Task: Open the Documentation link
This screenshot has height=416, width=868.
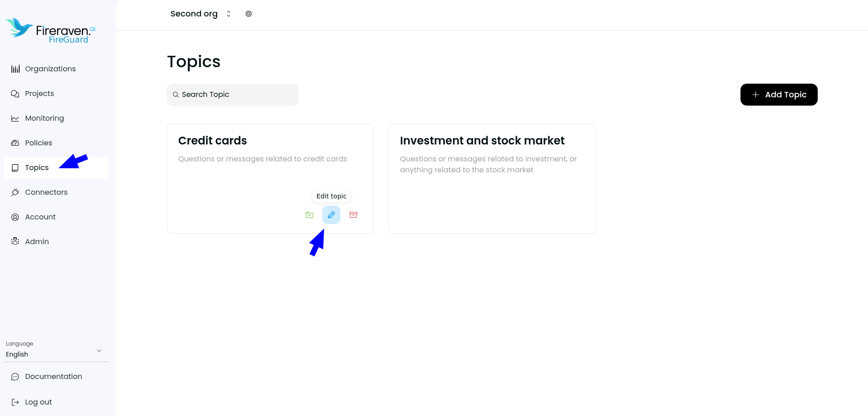Action: 53,377
